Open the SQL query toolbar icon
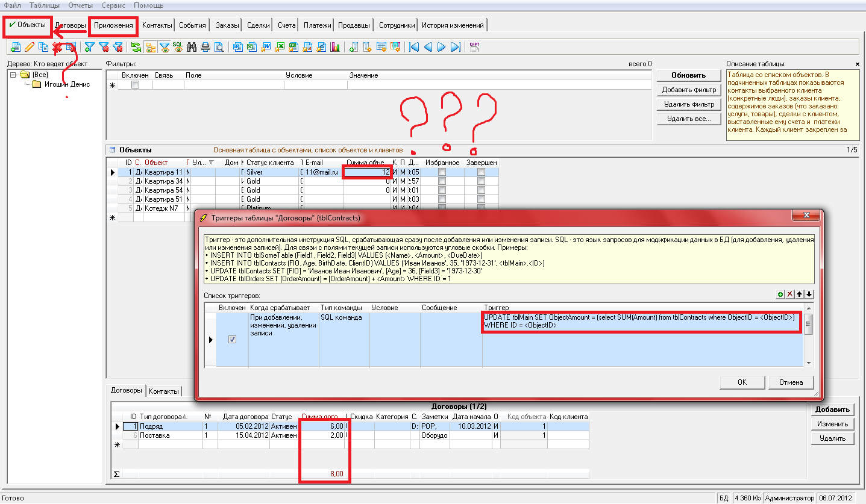The image size is (866, 504). click(x=178, y=47)
